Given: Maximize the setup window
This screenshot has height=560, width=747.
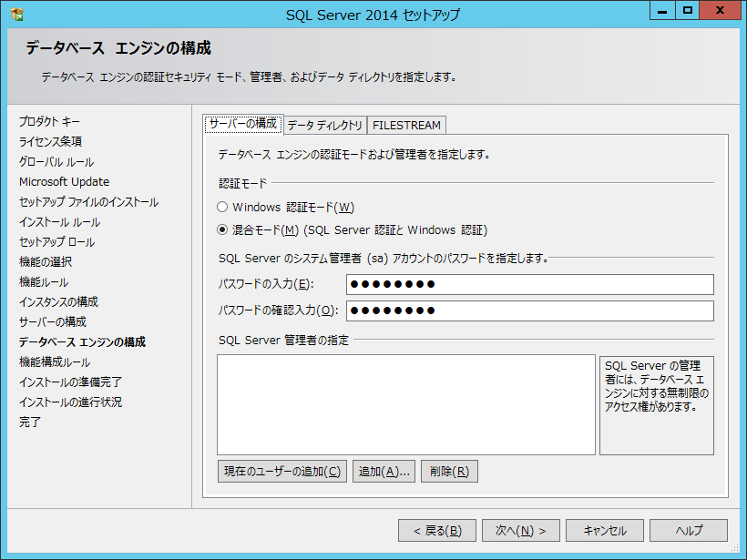Looking at the screenshot, I should 689,11.
